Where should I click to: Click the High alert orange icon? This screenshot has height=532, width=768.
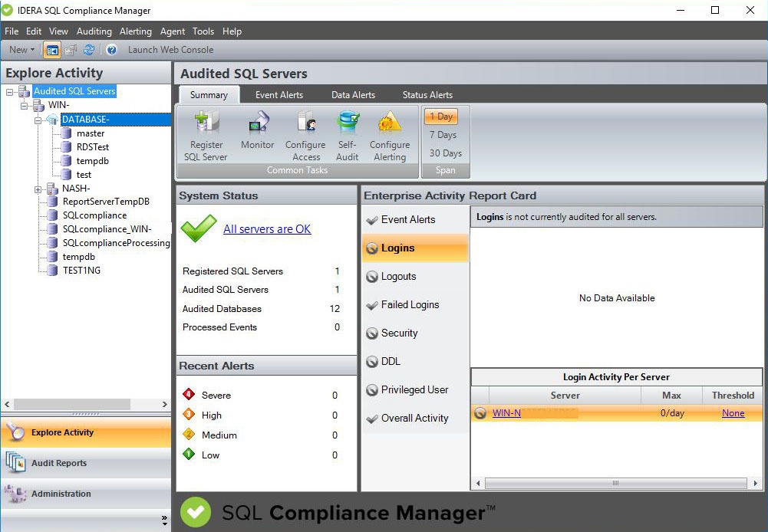[189, 414]
